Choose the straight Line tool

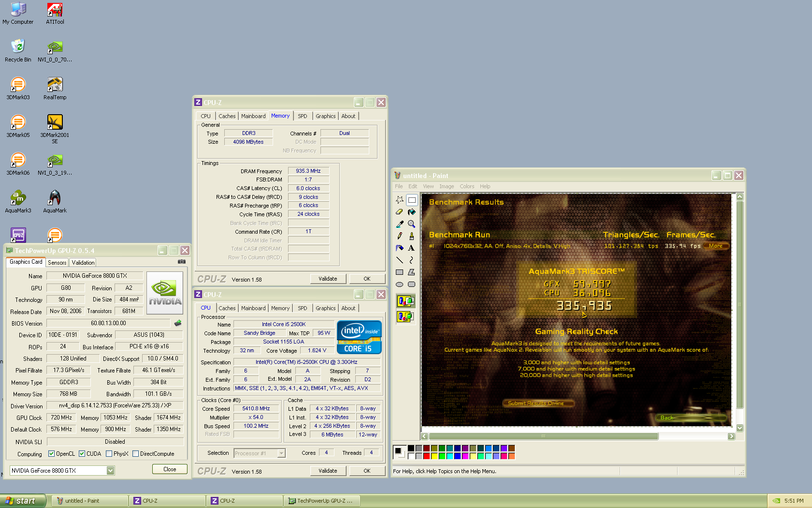[x=400, y=260]
